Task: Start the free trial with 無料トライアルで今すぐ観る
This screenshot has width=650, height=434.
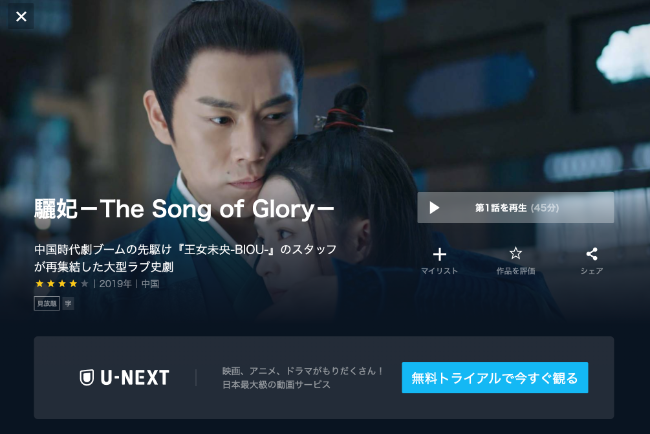Action: click(495, 378)
